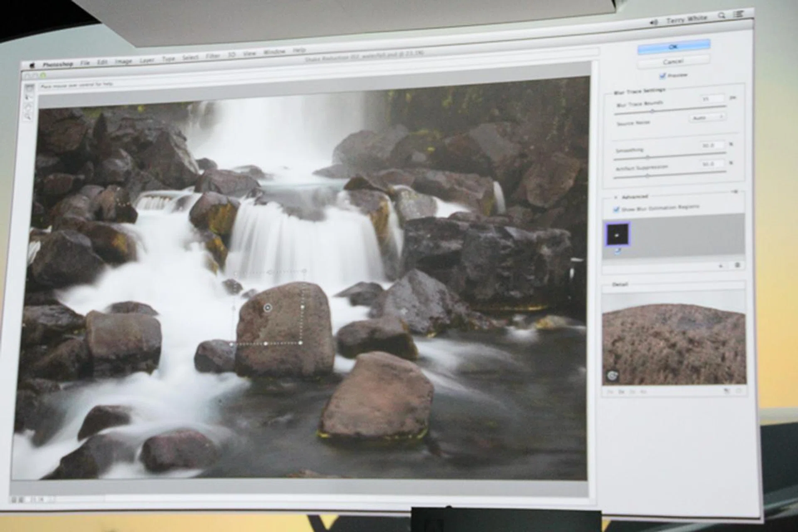
Task: Select the Zoom tool in the dialog toolbar
Action: 29,118
